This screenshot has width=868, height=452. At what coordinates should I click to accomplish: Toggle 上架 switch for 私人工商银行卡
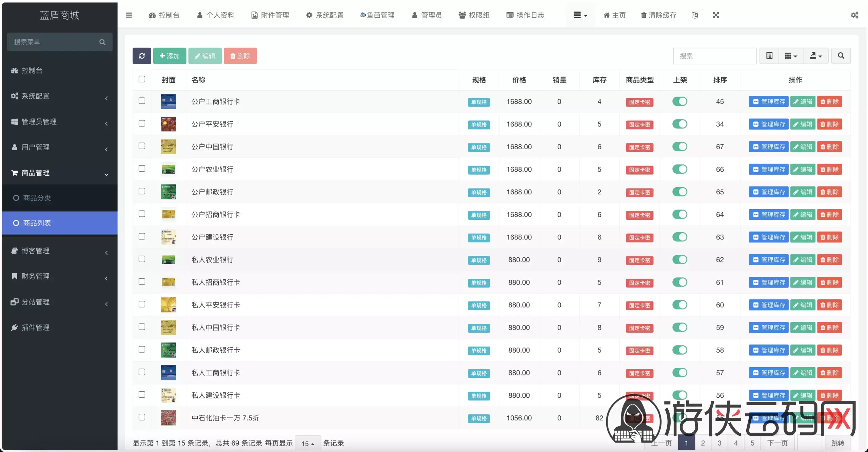679,373
